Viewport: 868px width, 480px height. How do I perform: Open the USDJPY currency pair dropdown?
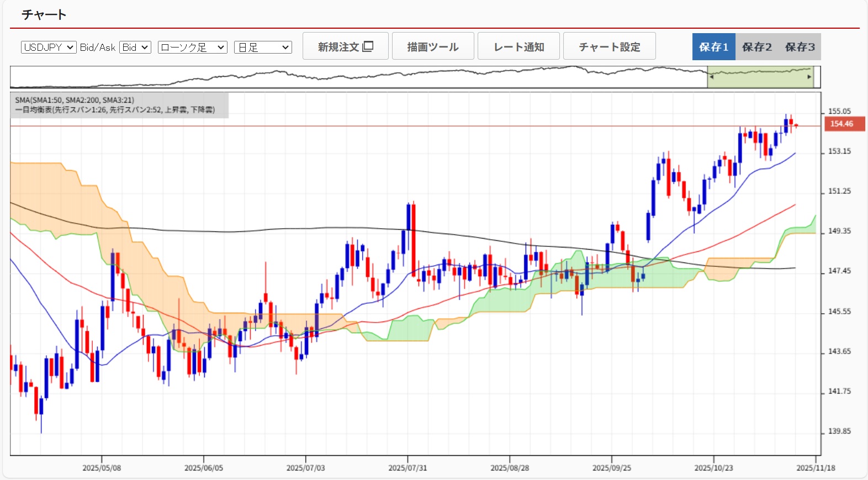tap(48, 48)
